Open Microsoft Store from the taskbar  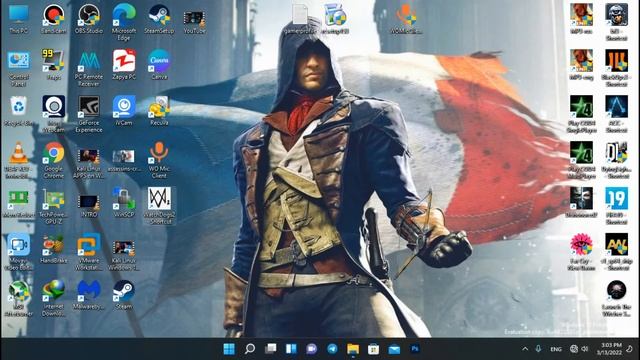(x=373, y=349)
